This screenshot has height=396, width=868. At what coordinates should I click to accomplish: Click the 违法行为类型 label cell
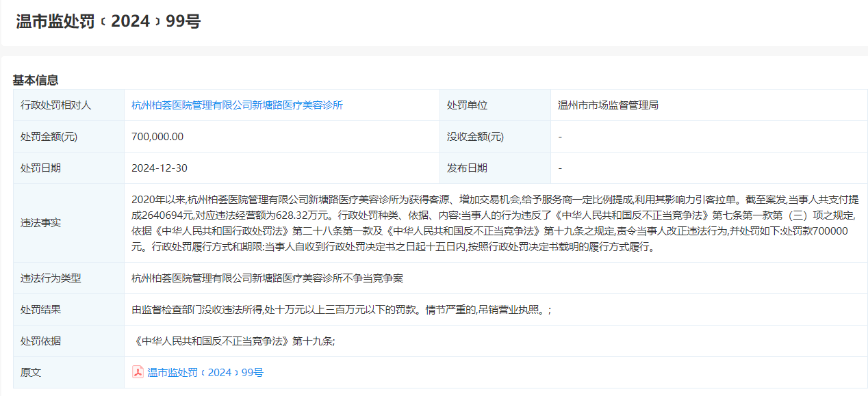51,278
